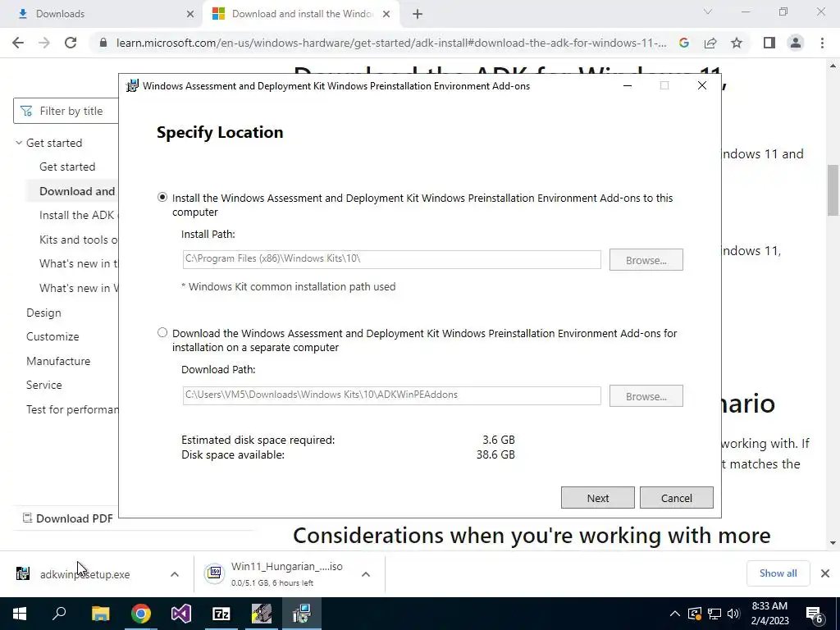Go back in Chrome

point(18,43)
